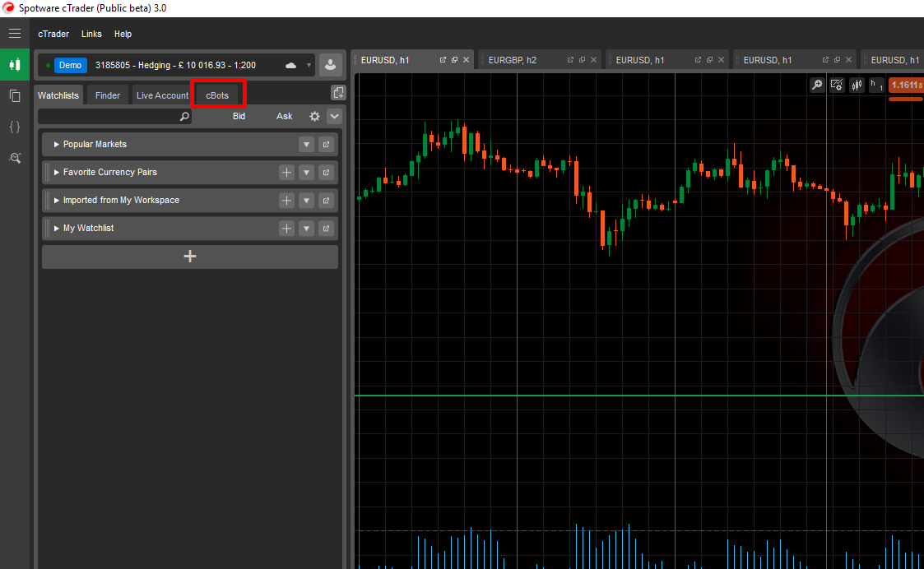Switch to the Finder tab

(x=108, y=95)
